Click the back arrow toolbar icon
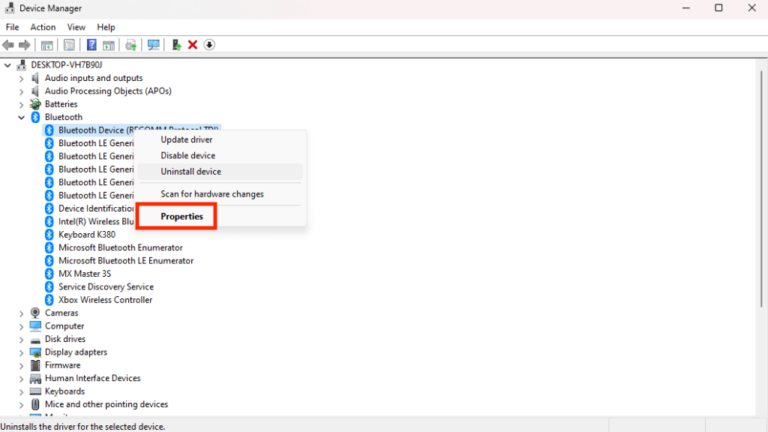 tap(8, 45)
